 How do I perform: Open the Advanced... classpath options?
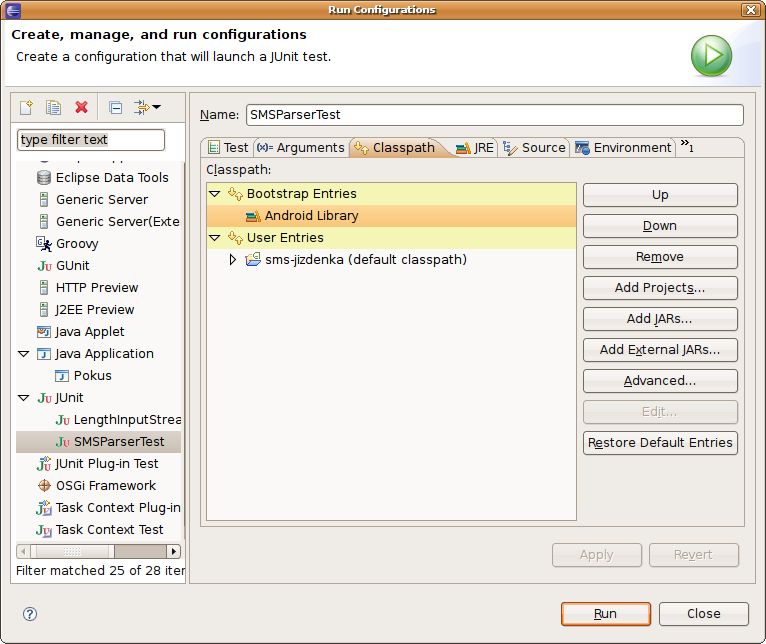point(660,381)
